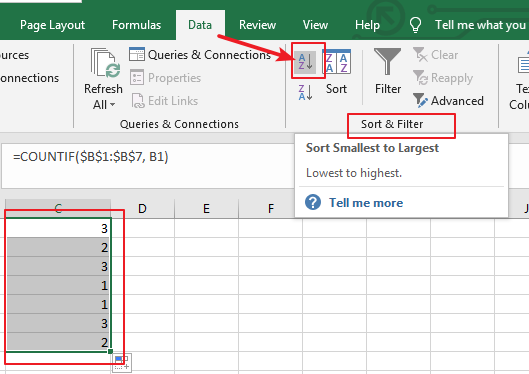Click the Edit Links command

(x=165, y=101)
